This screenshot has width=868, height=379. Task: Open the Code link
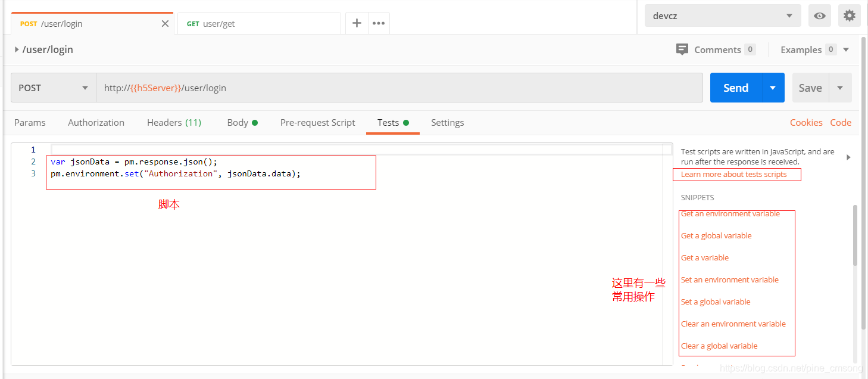pos(841,122)
